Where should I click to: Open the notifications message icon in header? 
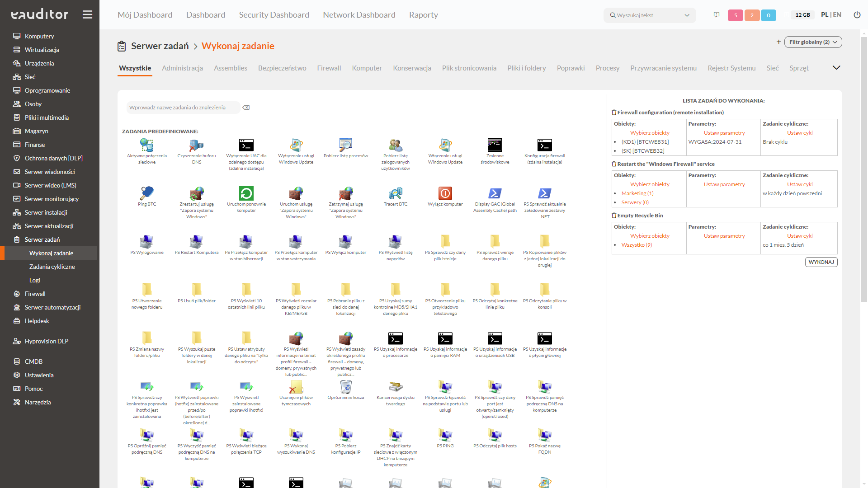point(717,15)
